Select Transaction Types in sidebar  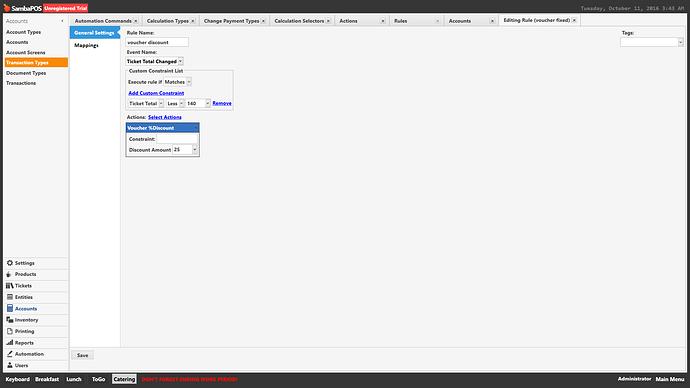36,62
